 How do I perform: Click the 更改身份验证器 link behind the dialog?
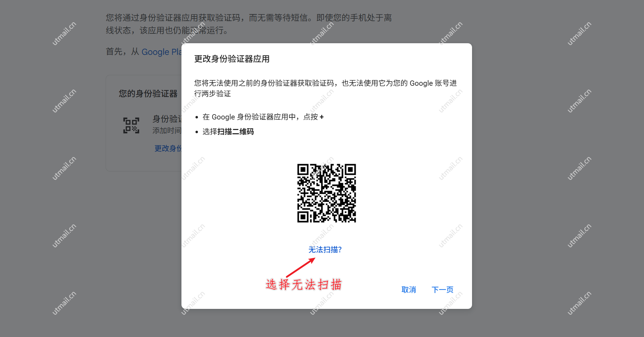[168, 148]
